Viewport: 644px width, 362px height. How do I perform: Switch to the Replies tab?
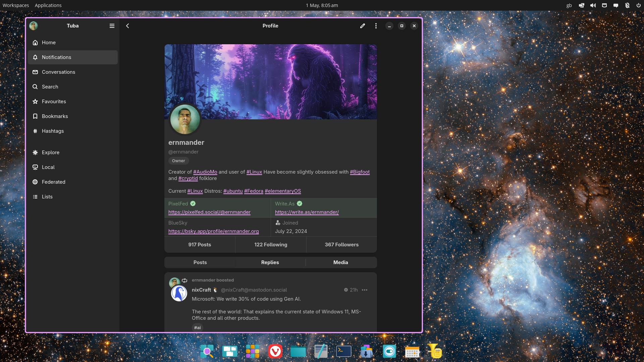click(270, 262)
